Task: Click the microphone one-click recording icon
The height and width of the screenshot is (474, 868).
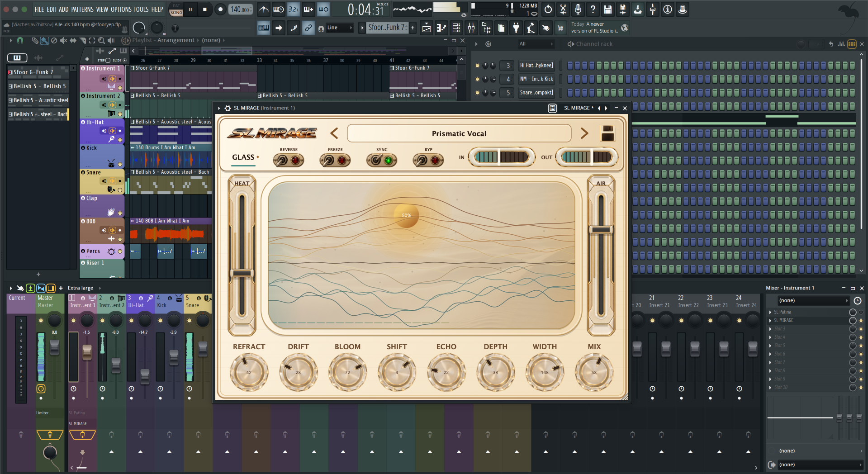Action: [x=578, y=9]
